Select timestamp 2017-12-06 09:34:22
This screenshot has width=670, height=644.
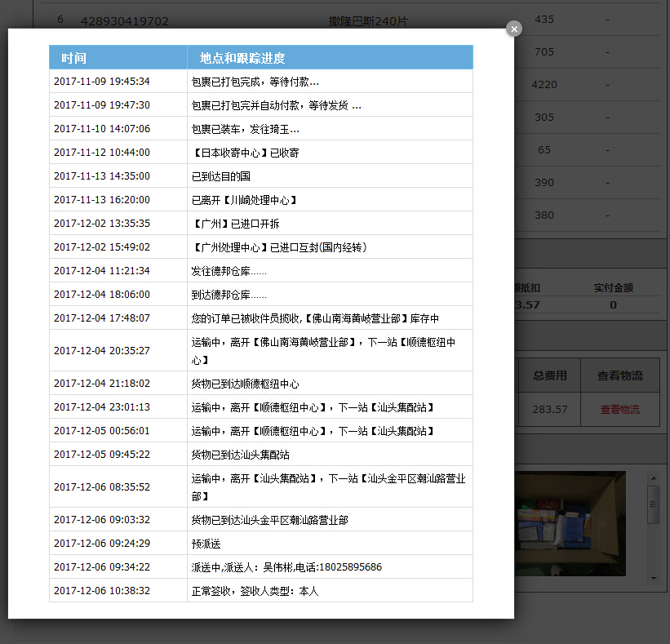click(102, 566)
